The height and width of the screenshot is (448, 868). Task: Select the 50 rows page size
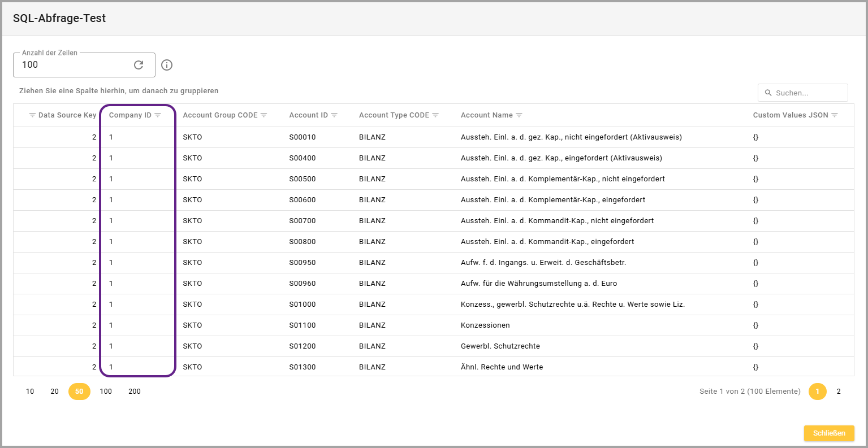tap(79, 392)
